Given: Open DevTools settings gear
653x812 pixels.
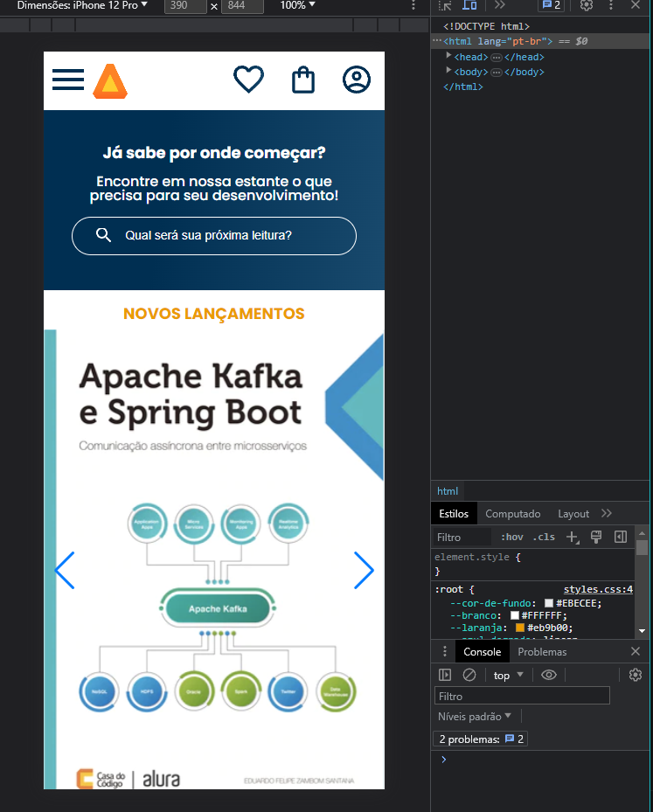Looking at the screenshot, I should click(x=587, y=5).
